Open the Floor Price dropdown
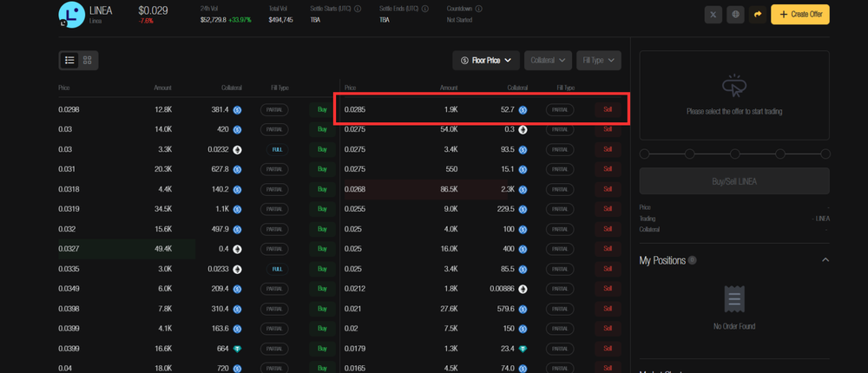Screen dimensions: 868x373 (x=486, y=61)
